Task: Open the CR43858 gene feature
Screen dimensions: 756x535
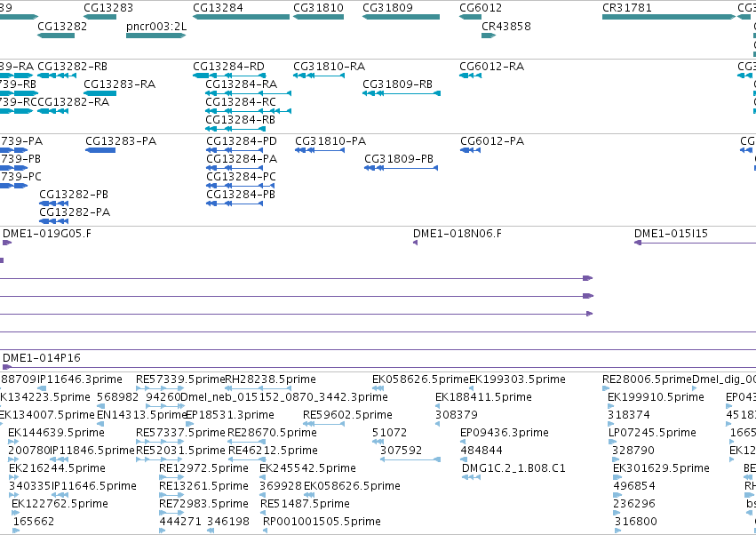Action: tap(489, 36)
